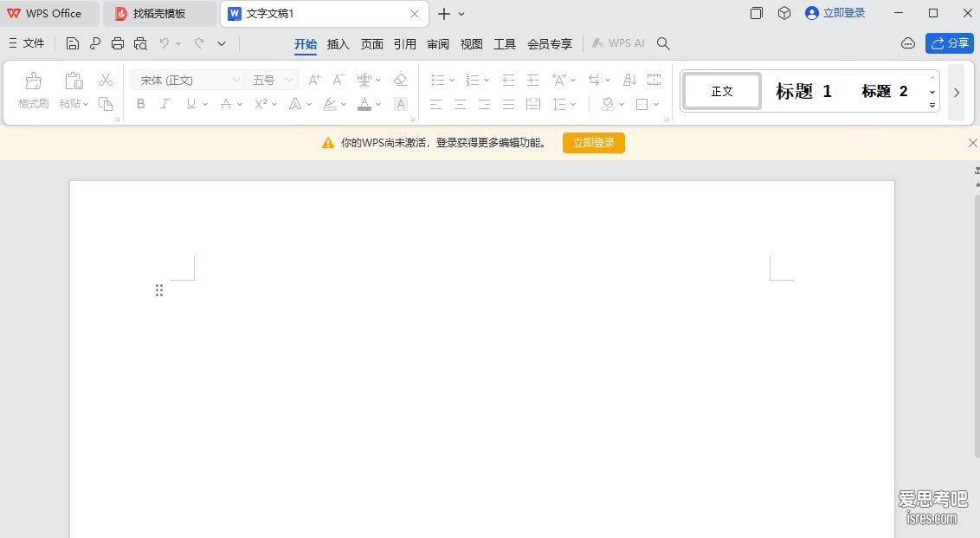Increase indent icon
Screen dimensions: 980x538
tap(532, 80)
